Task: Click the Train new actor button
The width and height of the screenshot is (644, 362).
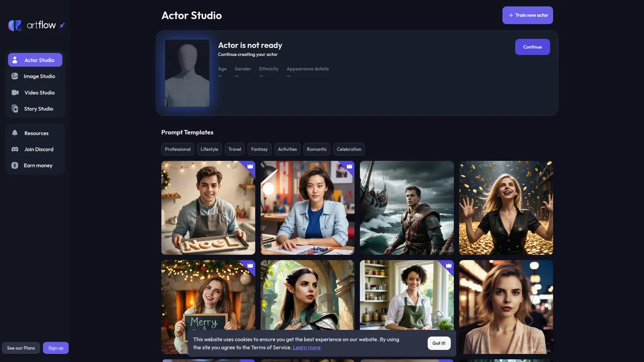Action: (528, 16)
